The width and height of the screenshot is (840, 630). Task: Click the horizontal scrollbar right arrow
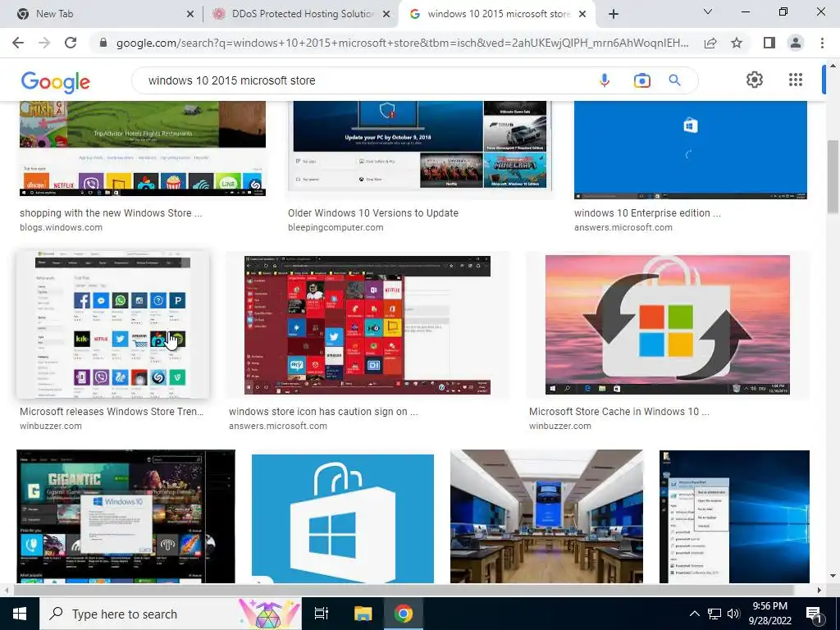[x=819, y=590]
